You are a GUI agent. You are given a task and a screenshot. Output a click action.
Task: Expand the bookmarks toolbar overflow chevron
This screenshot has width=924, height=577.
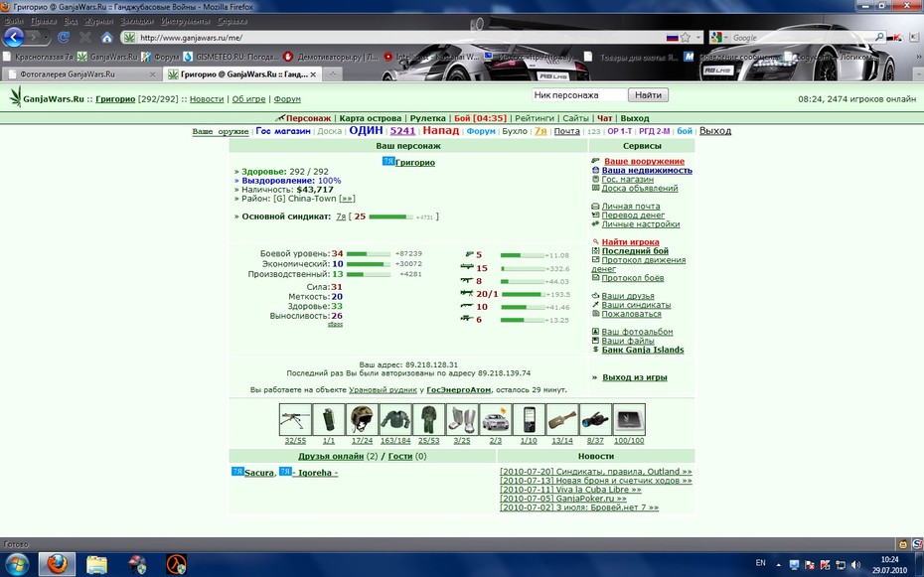click(918, 58)
